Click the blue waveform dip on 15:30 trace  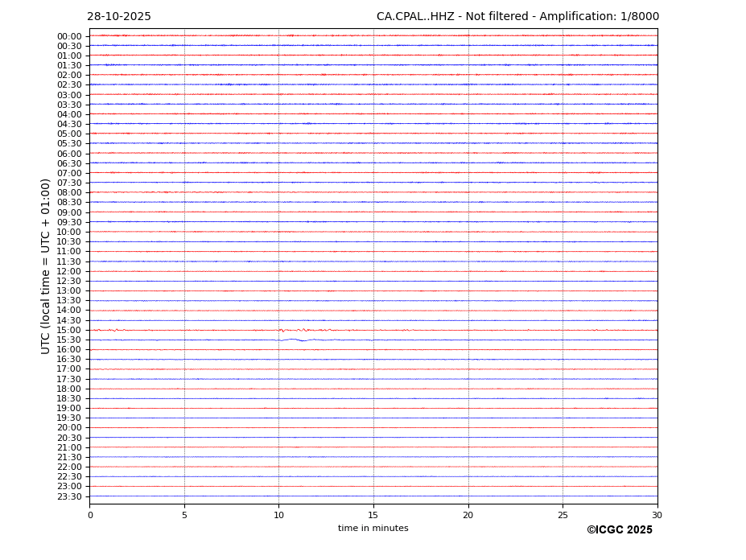click(301, 340)
